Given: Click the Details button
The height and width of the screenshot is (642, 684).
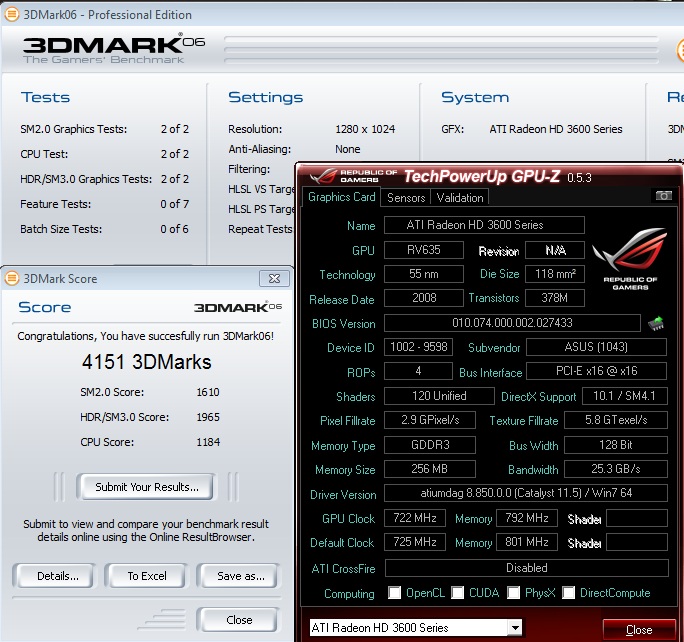Looking at the screenshot, I should pyautogui.click(x=54, y=576).
